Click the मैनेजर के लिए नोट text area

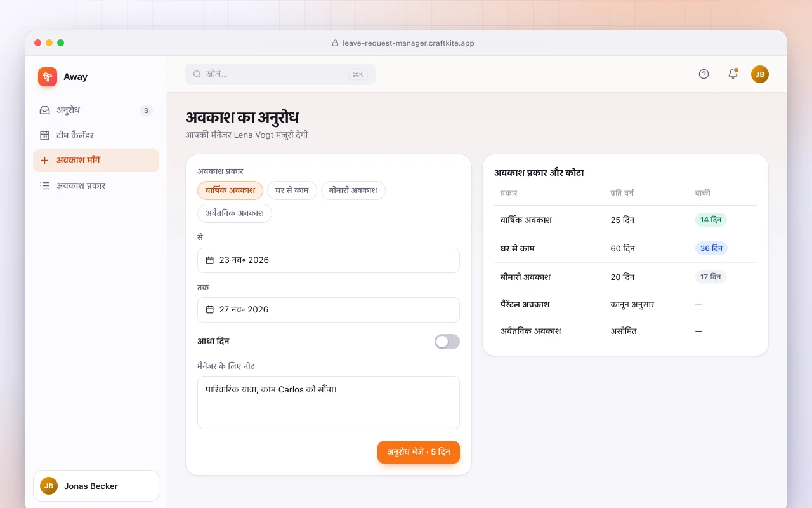[329, 403]
